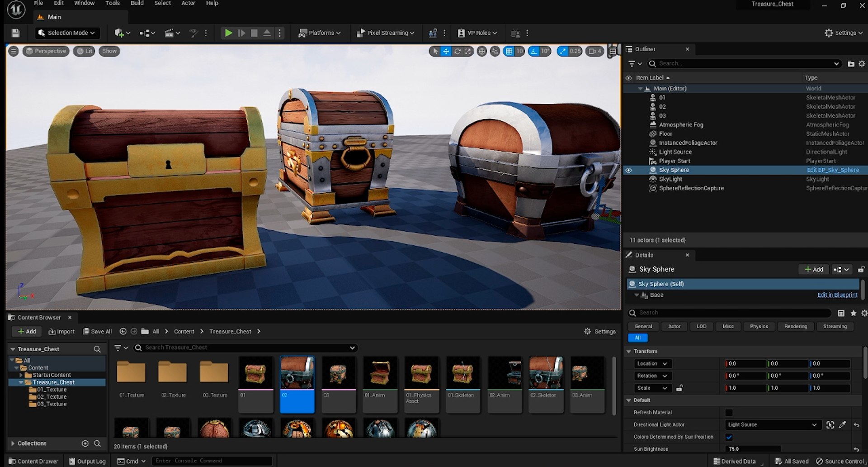Select the rotate gizmo tool in the viewport

click(x=457, y=51)
